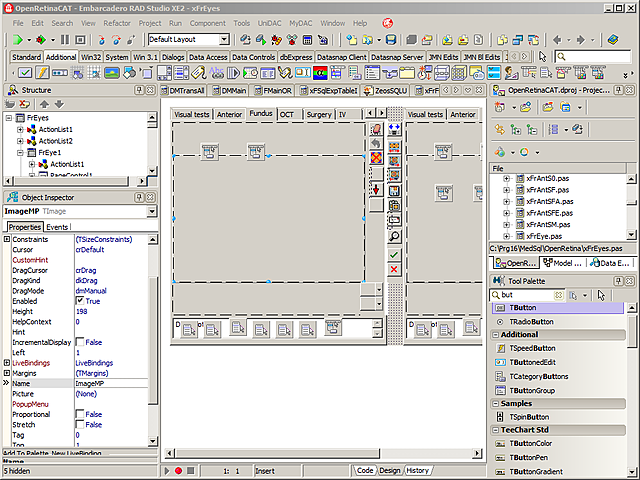Toggle the Proportional property checkbox
This screenshot has width=640, height=480.
point(81,414)
